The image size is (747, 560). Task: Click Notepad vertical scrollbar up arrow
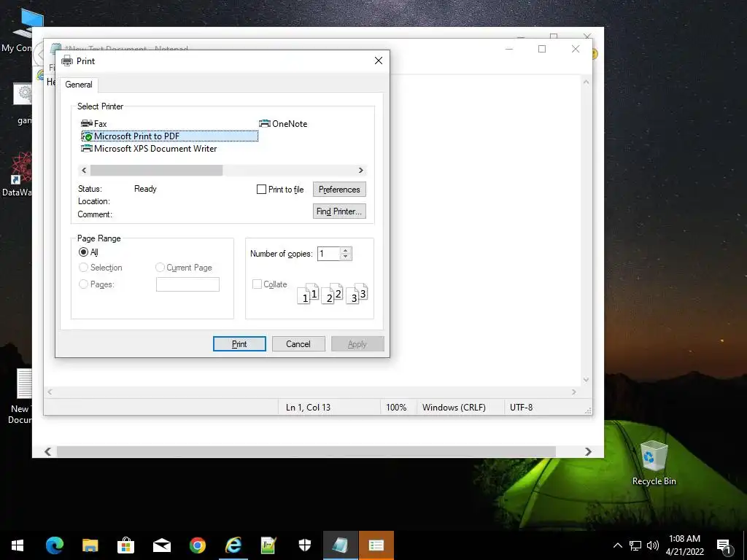(x=586, y=82)
